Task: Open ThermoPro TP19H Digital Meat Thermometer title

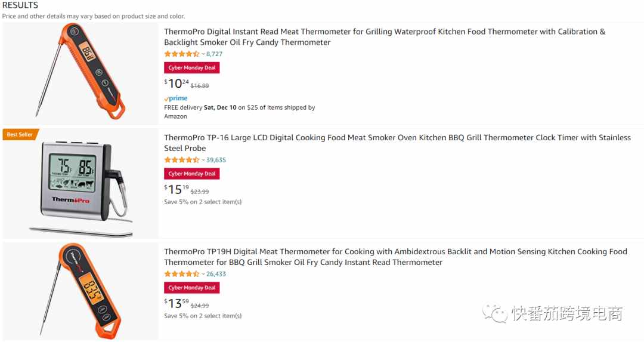Action: 395,257
